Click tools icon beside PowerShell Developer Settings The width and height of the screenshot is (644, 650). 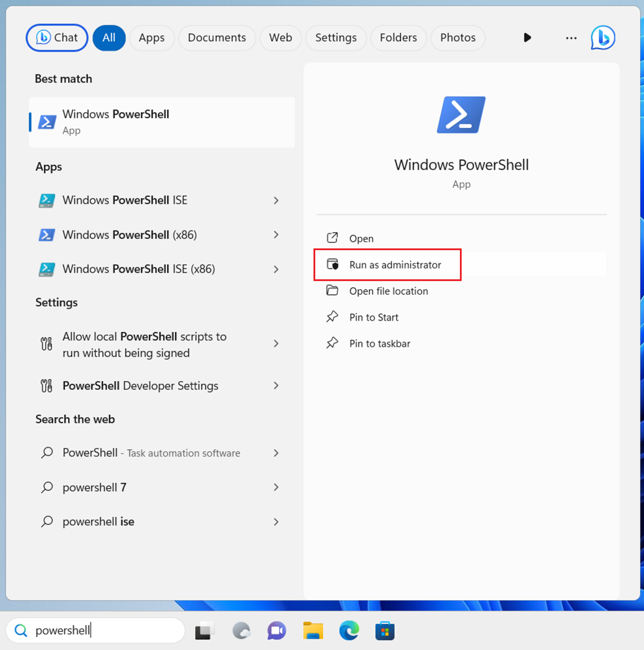tap(47, 386)
